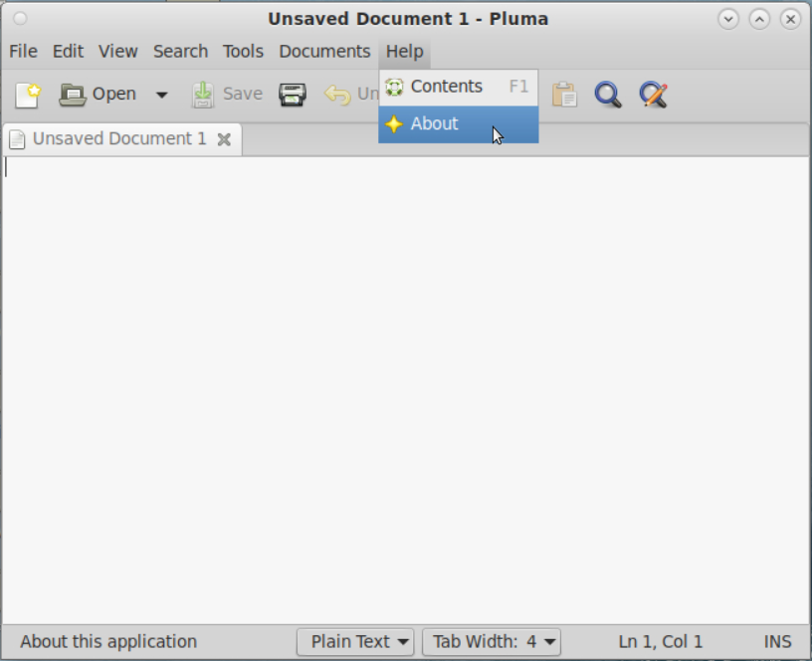The height and width of the screenshot is (661, 812).
Task: Click the grayed-out Save icon
Action: (203, 94)
